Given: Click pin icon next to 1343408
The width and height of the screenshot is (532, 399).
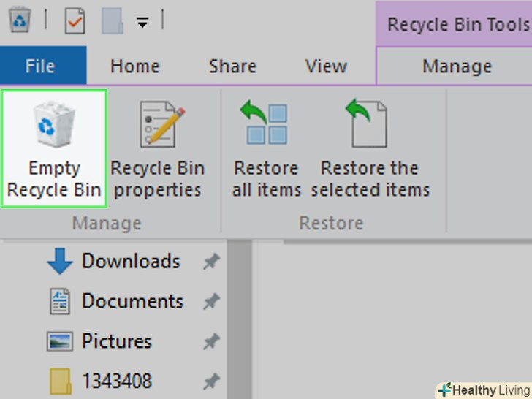Looking at the screenshot, I should [x=211, y=381].
